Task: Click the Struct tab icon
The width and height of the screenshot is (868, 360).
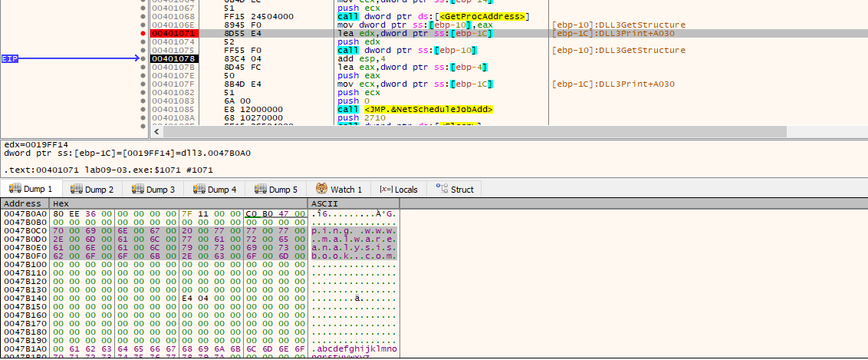Action: pyautogui.click(x=442, y=190)
